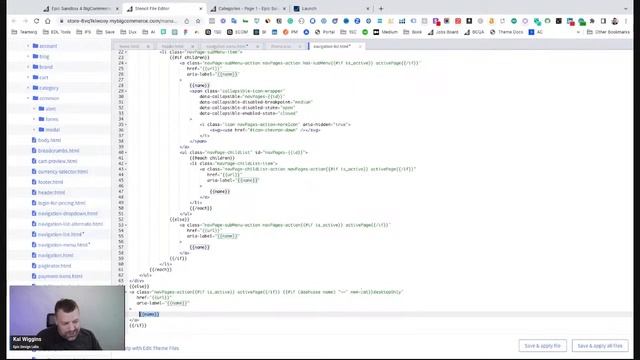Click Save & apply file button
This screenshot has height=360, width=640.
(542, 346)
